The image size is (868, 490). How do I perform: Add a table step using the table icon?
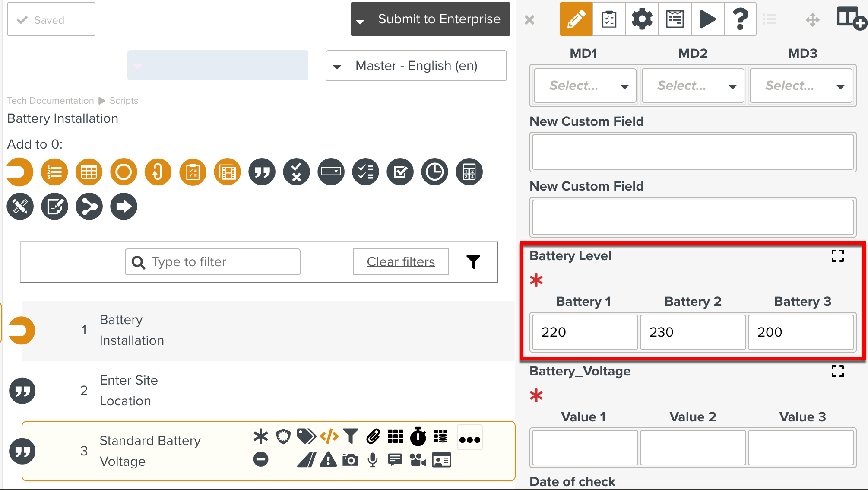pos(89,172)
